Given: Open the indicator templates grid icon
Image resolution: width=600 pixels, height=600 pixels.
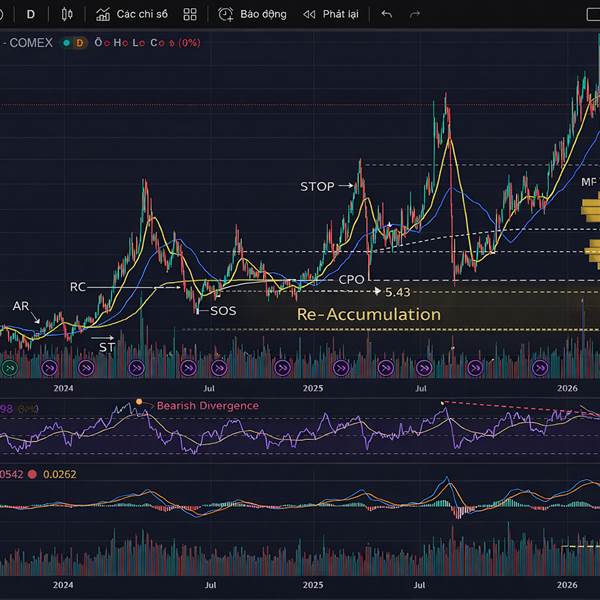Looking at the screenshot, I should tap(190, 15).
